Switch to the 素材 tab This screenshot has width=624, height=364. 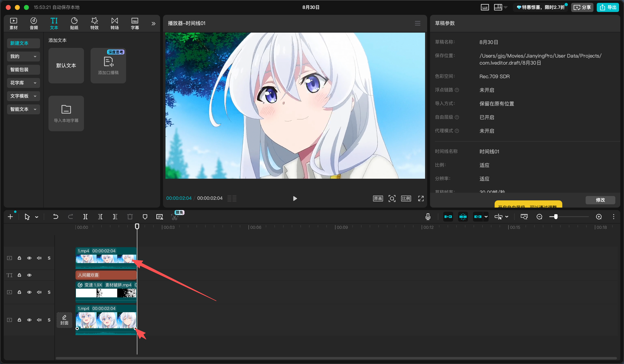pyautogui.click(x=14, y=24)
